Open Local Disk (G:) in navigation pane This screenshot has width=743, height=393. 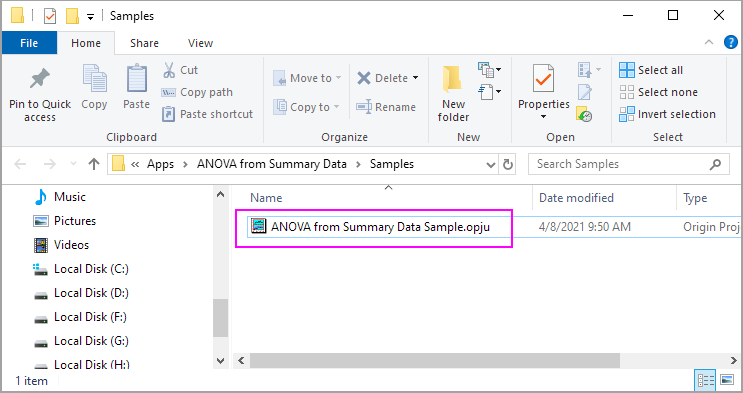coord(81,341)
